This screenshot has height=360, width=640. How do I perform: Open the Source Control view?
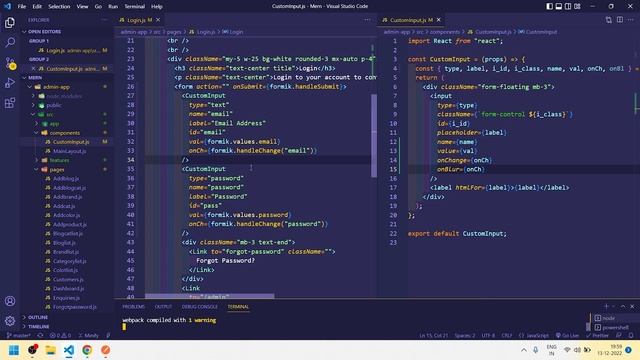tap(10, 63)
